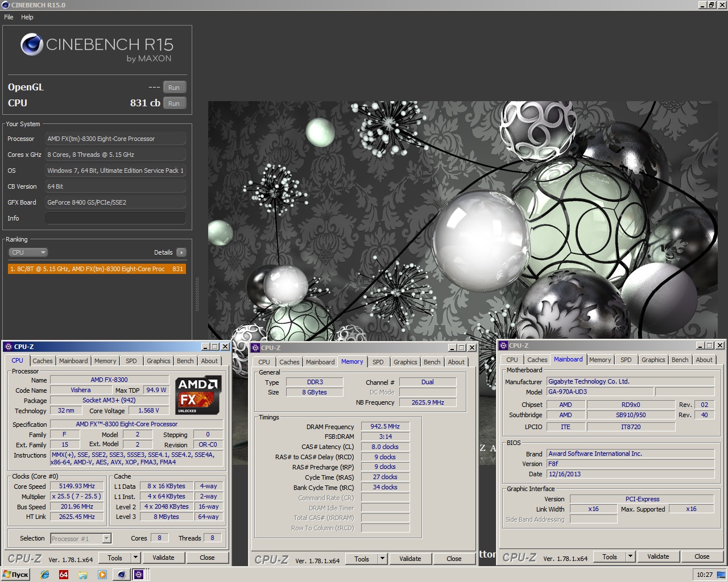Open Windows Explorer folder icon in taskbar
The height and width of the screenshot is (582, 728).
pos(83,575)
